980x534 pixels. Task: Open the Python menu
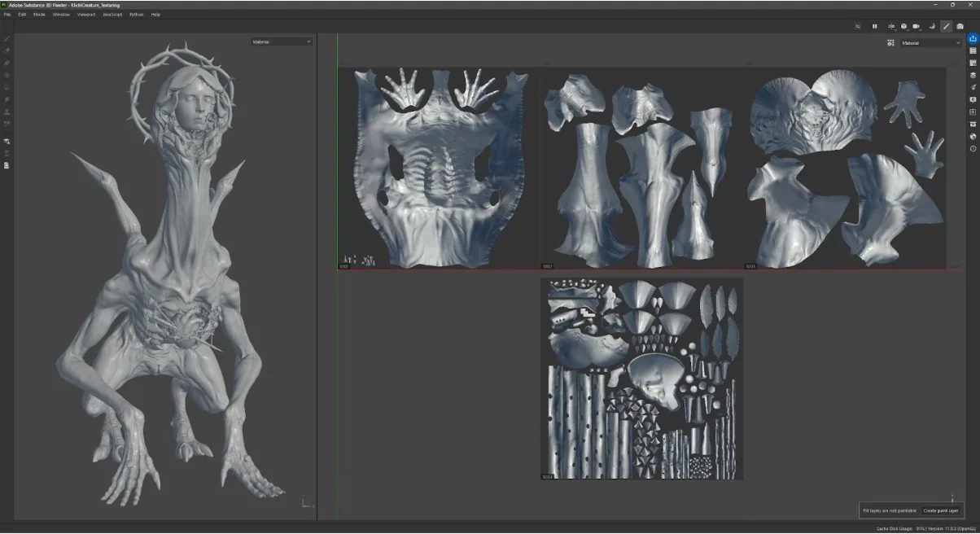click(x=137, y=15)
